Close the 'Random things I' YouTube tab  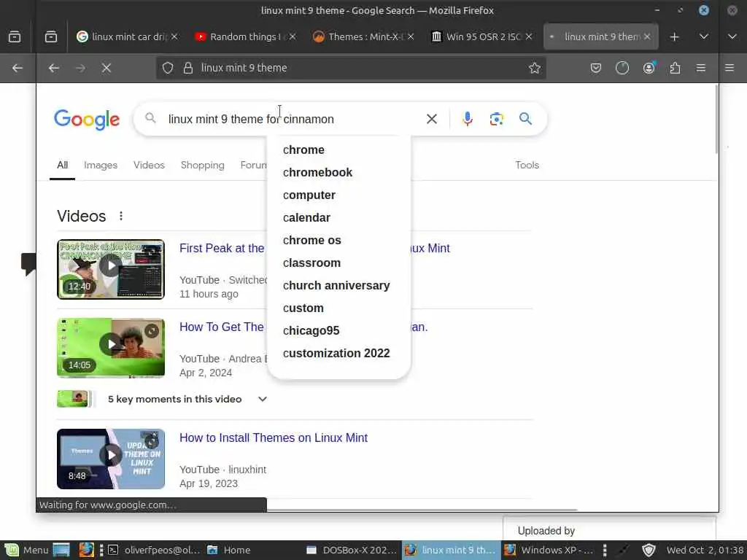click(x=293, y=36)
